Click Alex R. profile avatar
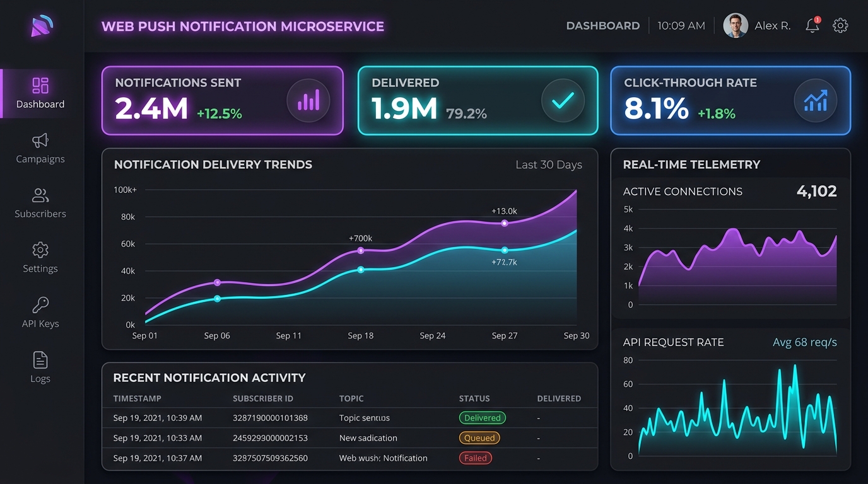This screenshot has width=868, height=484. [x=736, y=26]
